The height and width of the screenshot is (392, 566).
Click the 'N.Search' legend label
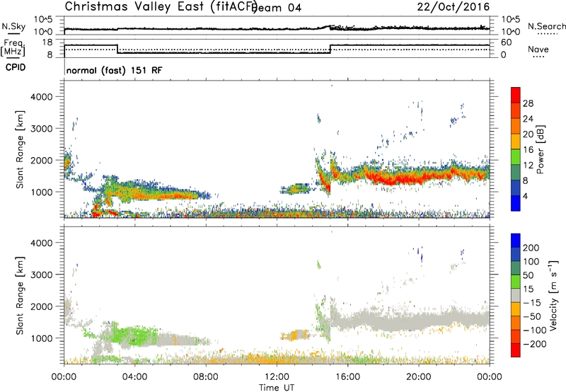point(547,26)
